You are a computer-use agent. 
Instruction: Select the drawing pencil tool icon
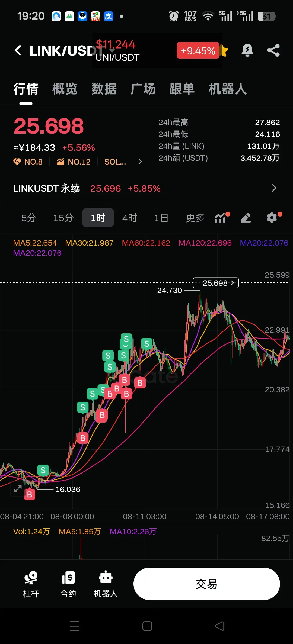click(246, 218)
